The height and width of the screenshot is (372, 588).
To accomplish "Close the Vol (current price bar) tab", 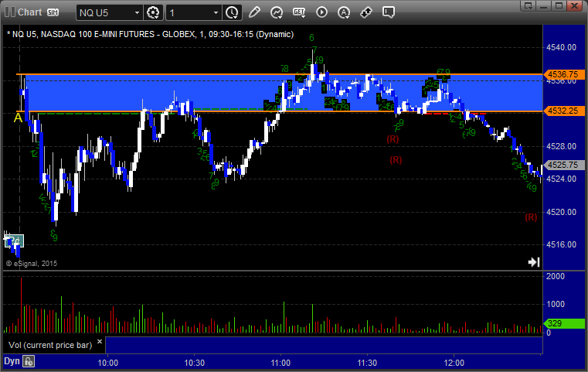I will 100,342.
